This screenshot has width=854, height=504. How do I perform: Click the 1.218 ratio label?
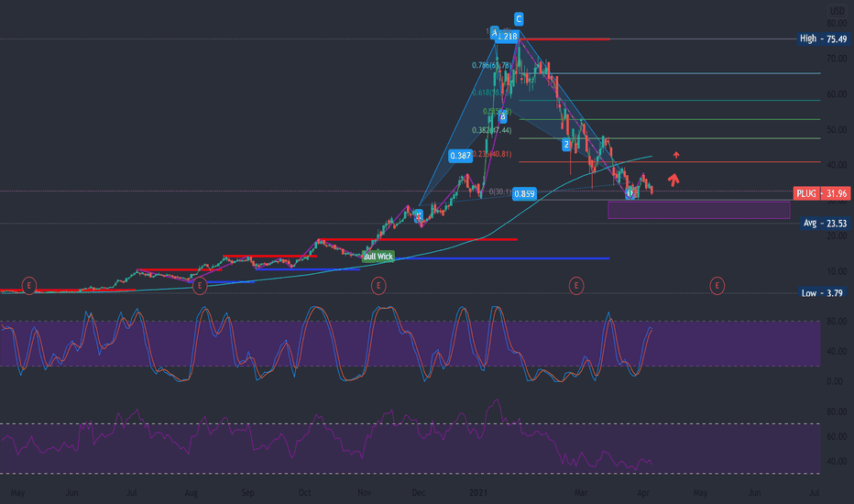507,37
